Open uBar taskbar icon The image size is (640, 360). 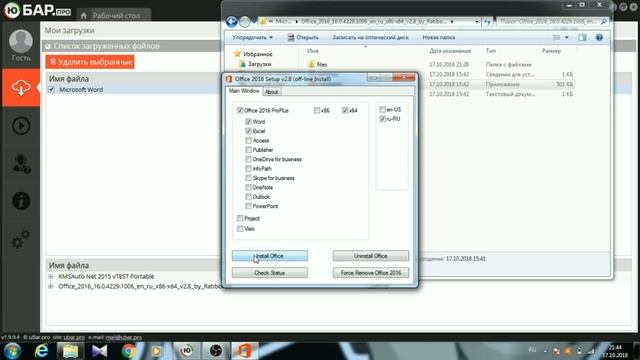click(x=187, y=351)
